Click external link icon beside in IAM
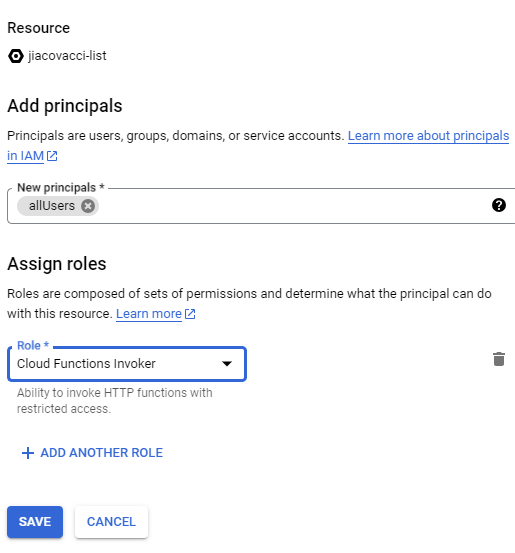This screenshot has width=515, height=553. point(52,156)
